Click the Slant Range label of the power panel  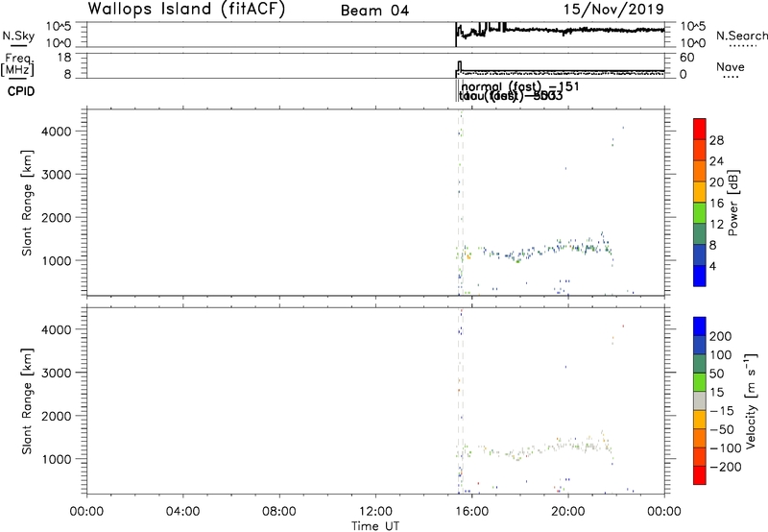(27, 203)
